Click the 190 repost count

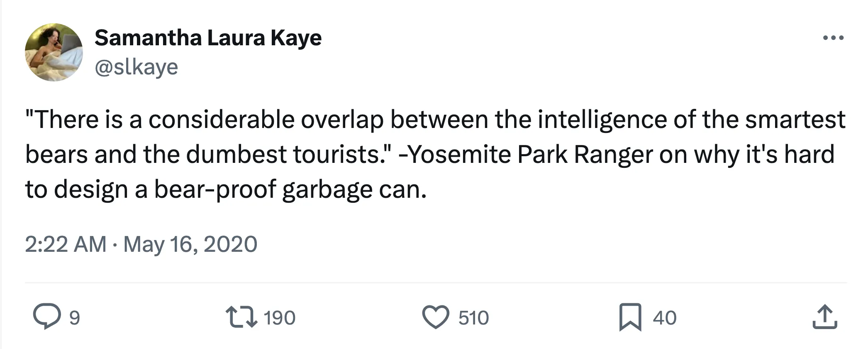coord(279,318)
